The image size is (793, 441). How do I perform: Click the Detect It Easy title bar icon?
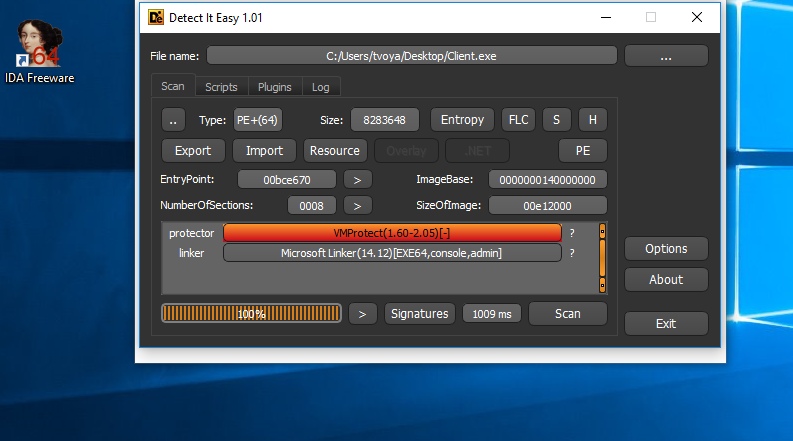point(156,18)
